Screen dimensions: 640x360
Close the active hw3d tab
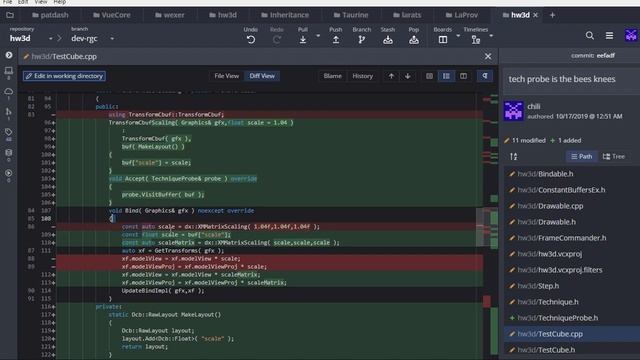536,15
